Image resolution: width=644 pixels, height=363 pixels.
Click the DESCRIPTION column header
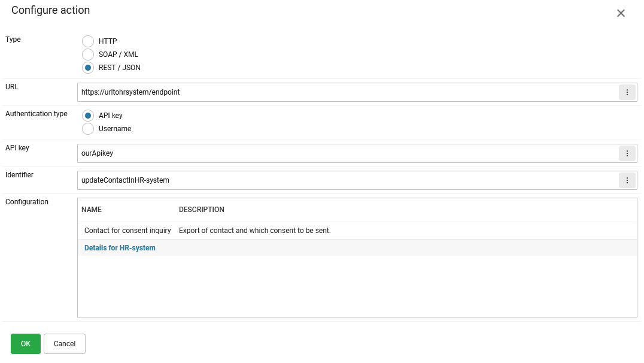click(202, 210)
